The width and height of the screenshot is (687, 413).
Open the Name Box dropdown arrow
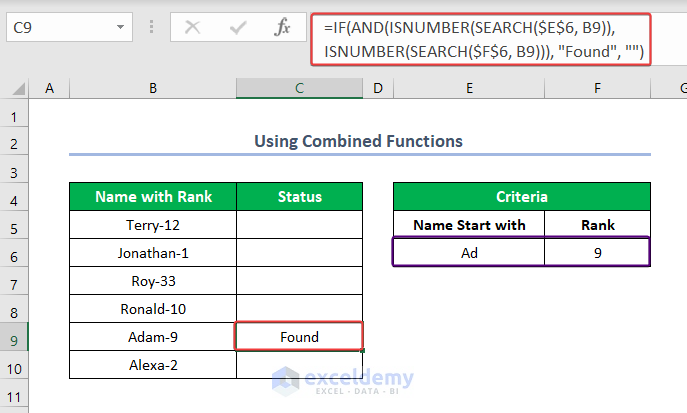coord(120,27)
